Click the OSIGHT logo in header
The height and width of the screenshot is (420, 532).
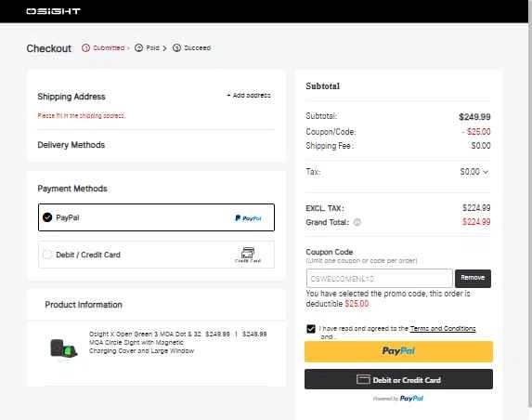coord(53,11)
